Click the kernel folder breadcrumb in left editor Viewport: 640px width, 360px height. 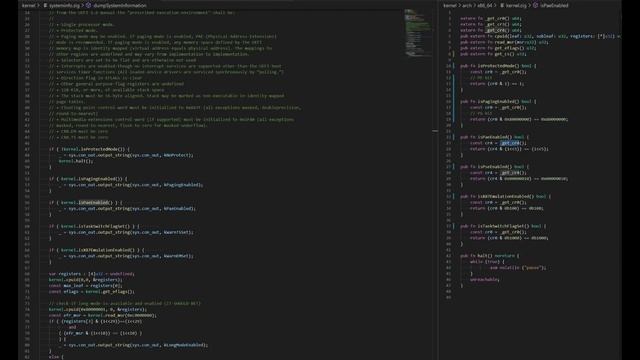(x=29, y=5)
